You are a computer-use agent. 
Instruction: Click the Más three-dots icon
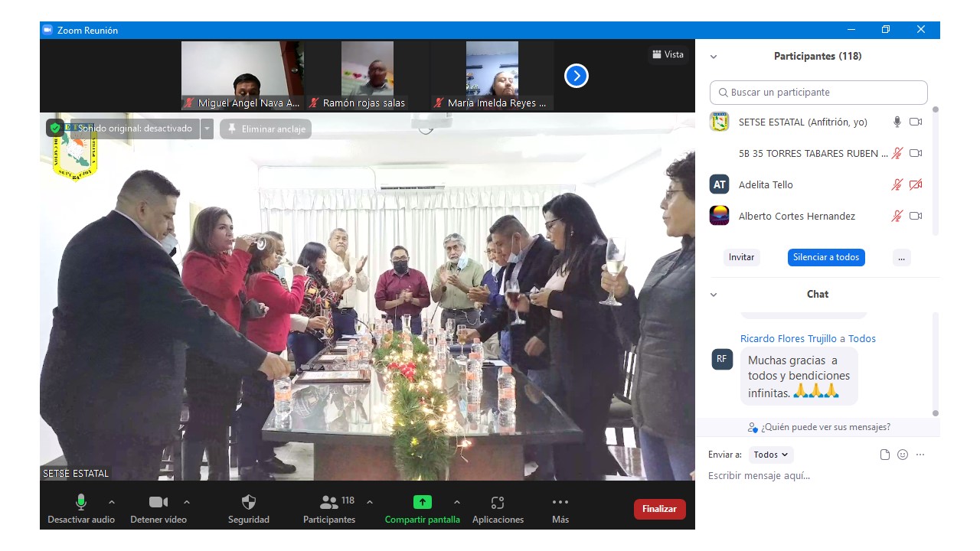560,502
